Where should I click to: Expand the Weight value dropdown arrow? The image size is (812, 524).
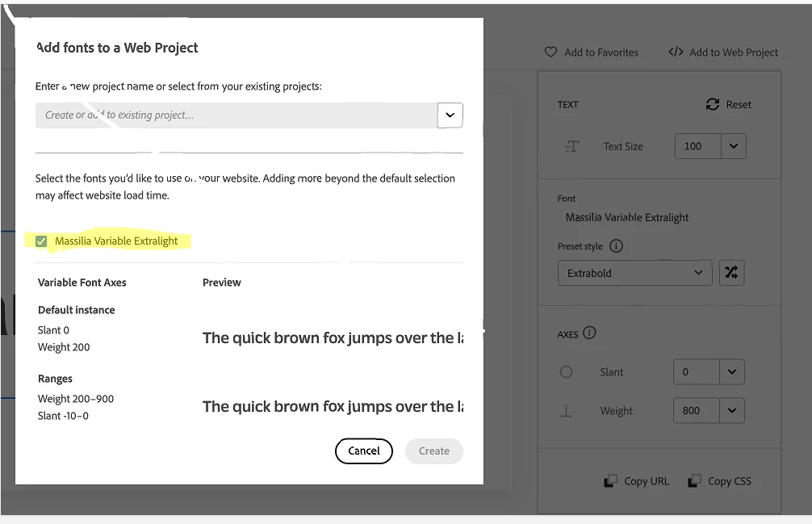(x=732, y=411)
